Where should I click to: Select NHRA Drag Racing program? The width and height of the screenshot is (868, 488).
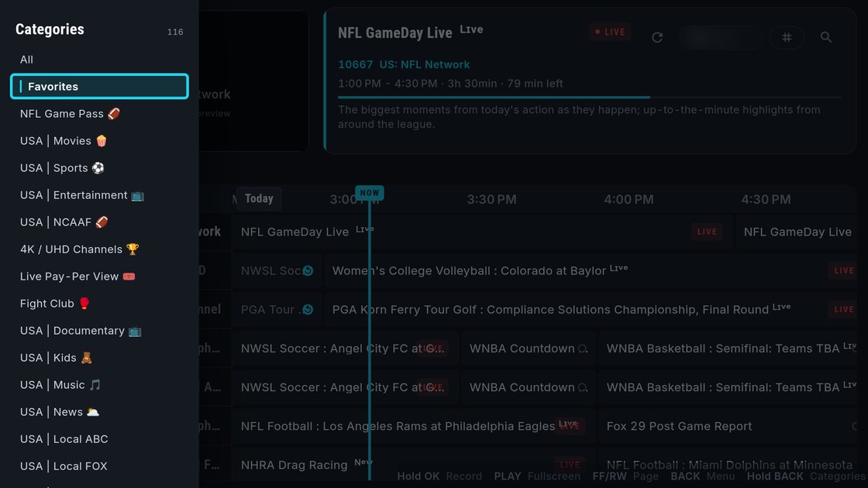click(x=414, y=465)
